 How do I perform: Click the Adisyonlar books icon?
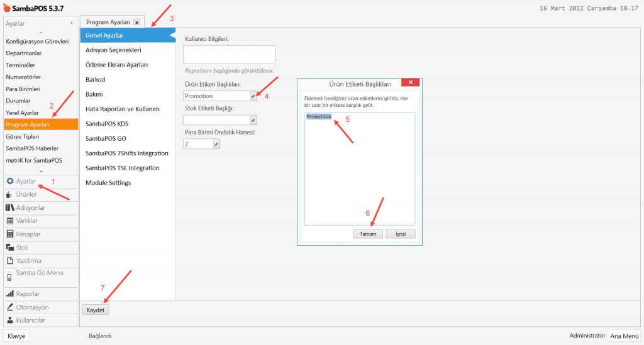click(10, 207)
